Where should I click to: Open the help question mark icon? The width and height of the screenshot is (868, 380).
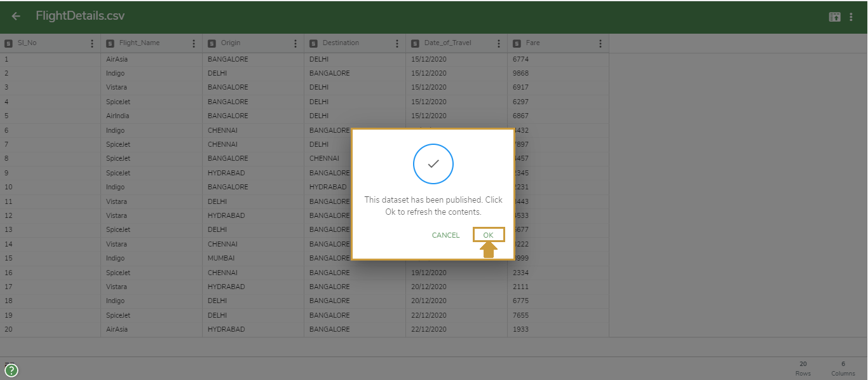click(11, 369)
